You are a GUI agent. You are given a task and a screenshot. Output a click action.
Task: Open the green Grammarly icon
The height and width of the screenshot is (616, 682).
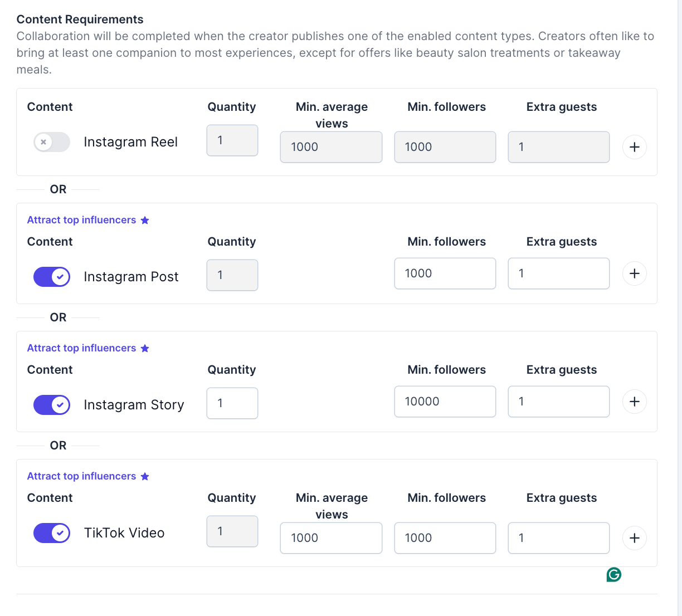pyautogui.click(x=613, y=575)
